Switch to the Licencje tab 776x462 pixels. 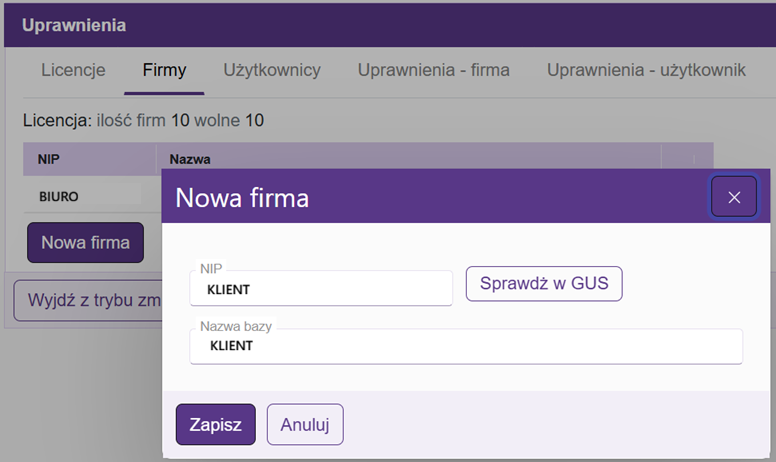click(x=73, y=70)
